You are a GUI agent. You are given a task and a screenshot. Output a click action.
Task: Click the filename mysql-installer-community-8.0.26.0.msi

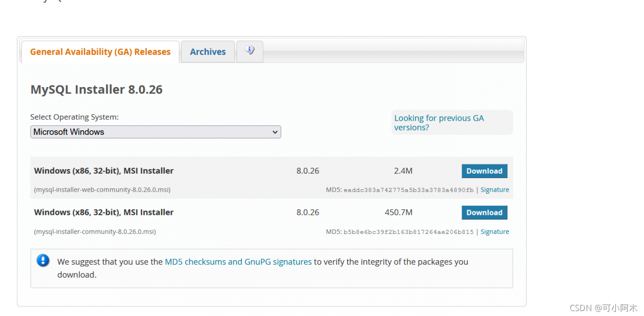coord(95,232)
